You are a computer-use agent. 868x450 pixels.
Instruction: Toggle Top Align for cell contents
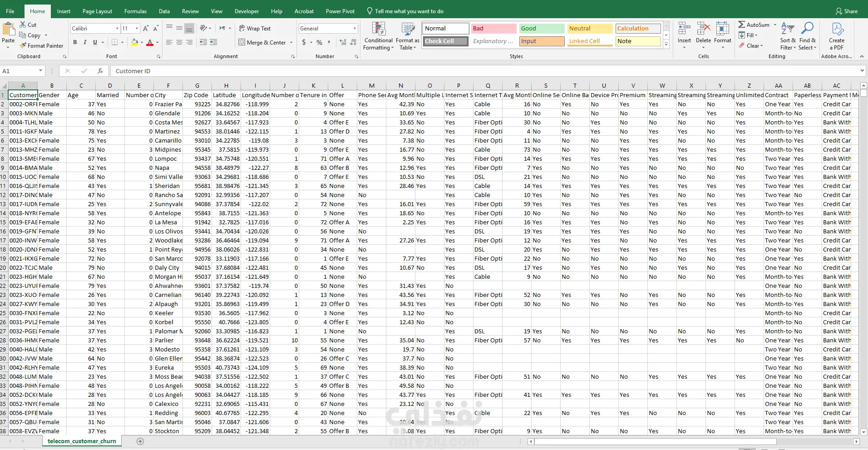point(169,28)
